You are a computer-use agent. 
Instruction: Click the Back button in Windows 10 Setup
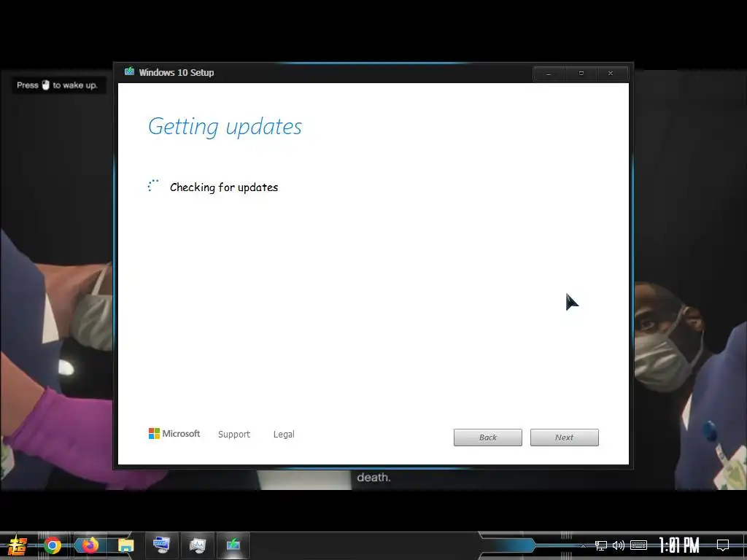click(487, 437)
